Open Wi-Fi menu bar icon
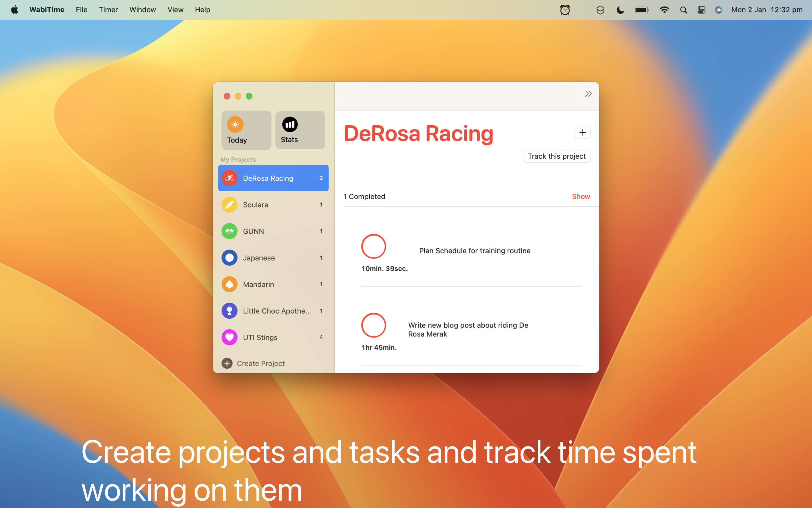 664,10
